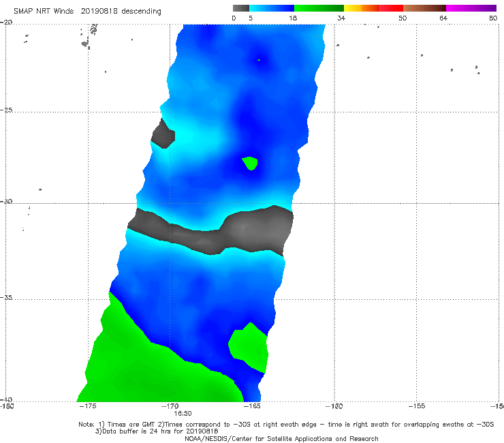The height and width of the screenshot is (443, 504).
Task: Click the red segment of the color bar
Action: tap(391, 8)
